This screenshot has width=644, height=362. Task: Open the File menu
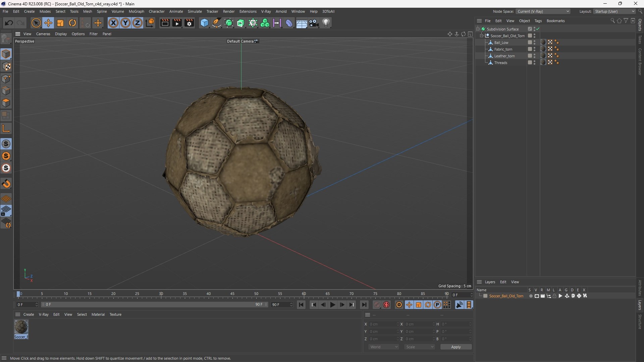point(5,11)
